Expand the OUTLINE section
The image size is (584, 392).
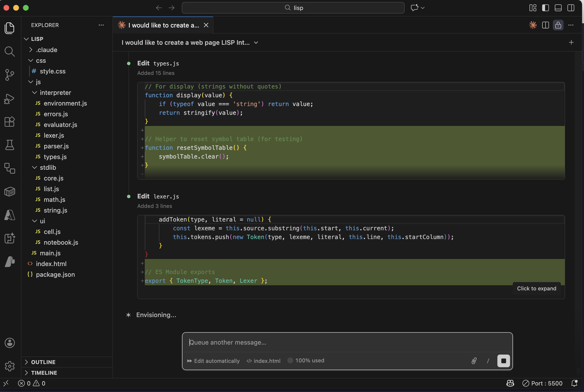(x=43, y=362)
